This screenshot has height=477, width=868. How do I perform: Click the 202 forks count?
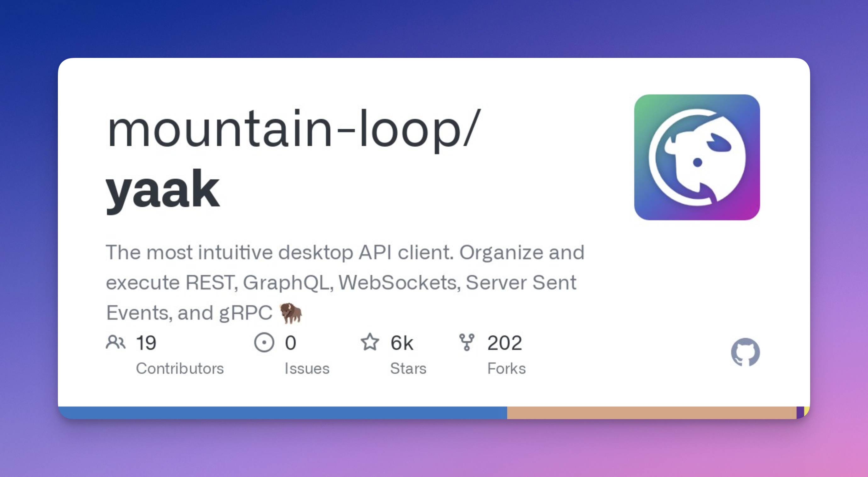[504, 343]
